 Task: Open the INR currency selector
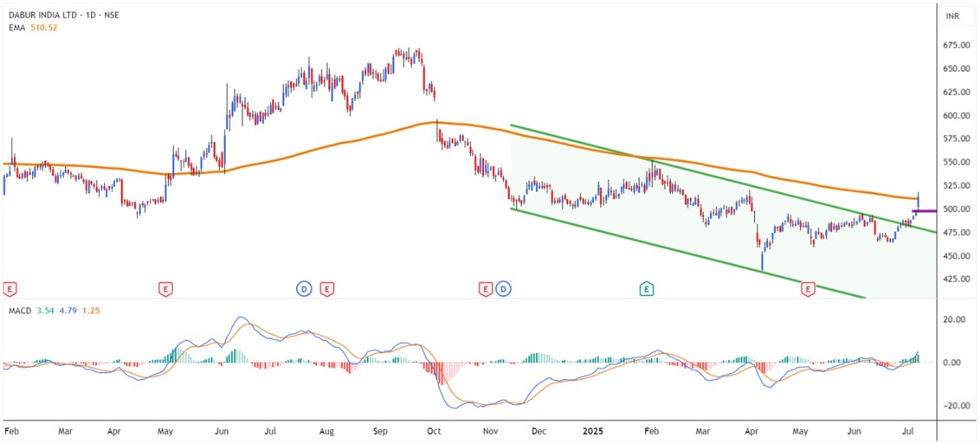953,16
